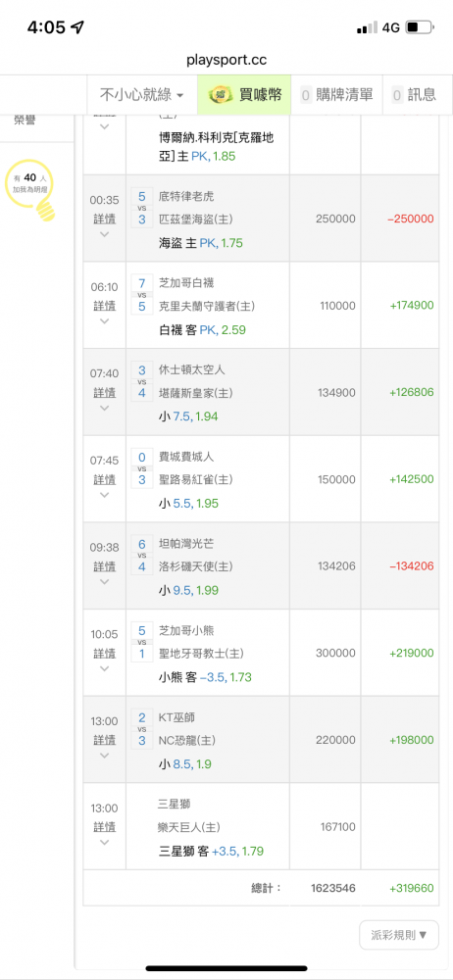Tap the 4G signal indicator in status bar
The image size is (453, 980).
click(x=390, y=27)
